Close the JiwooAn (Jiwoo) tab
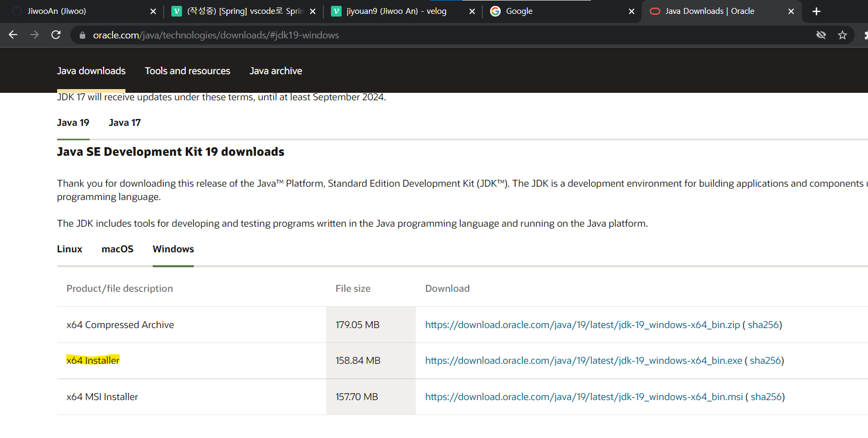 coord(153,11)
